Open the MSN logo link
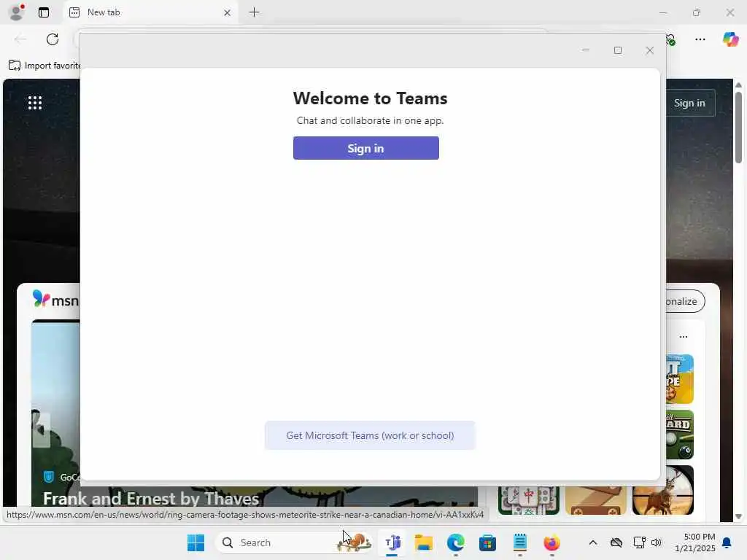The image size is (747, 560). [55, 300]
